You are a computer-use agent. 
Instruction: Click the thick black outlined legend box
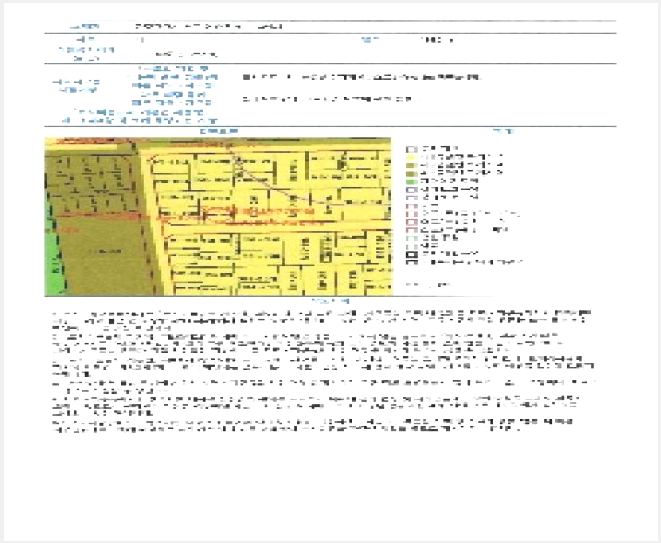point(412,255)
